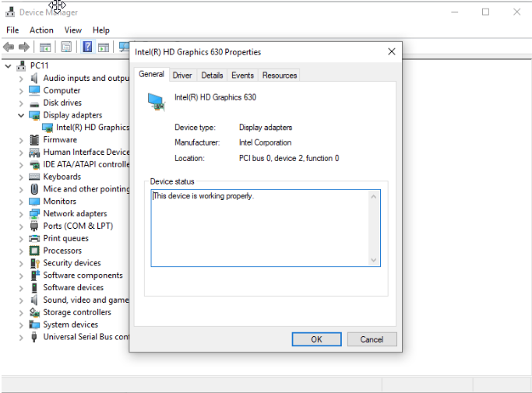Click the Back arrow toolbar icon
The height and width of the screenshot is (393, 532).
click(10, 47)
